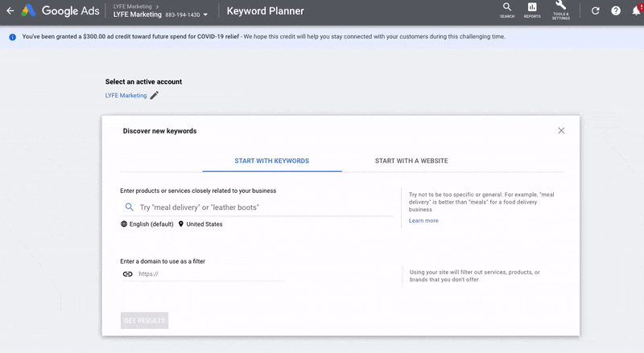Viewport: 644px width, 353px height.
Task: Open the help question mark icon
Action: (x=616, y=11)
